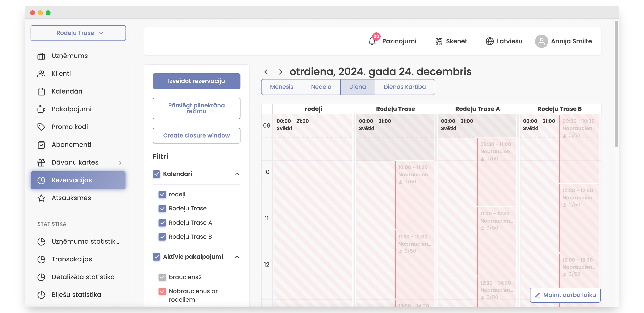644x313 pixels.
Task: Click the Mainīt darba laiku button
Action: coord(565,295)
